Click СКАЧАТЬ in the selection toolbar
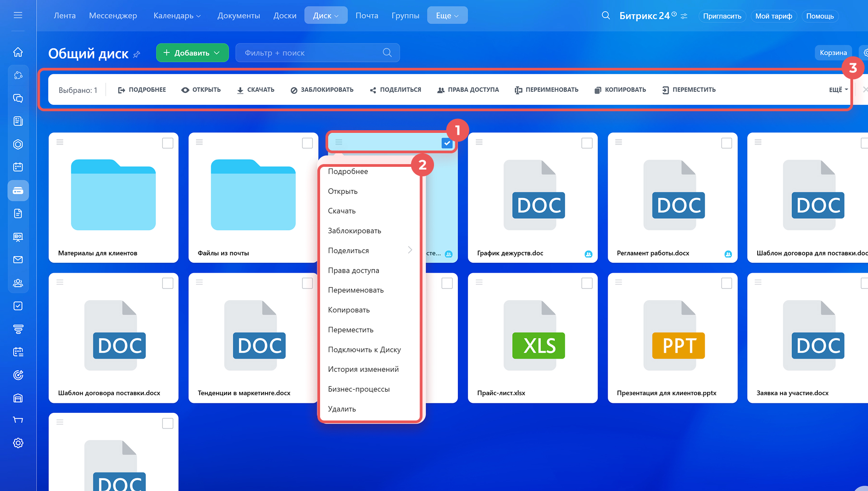Viewport: 868px width, 491px height. 256,90
